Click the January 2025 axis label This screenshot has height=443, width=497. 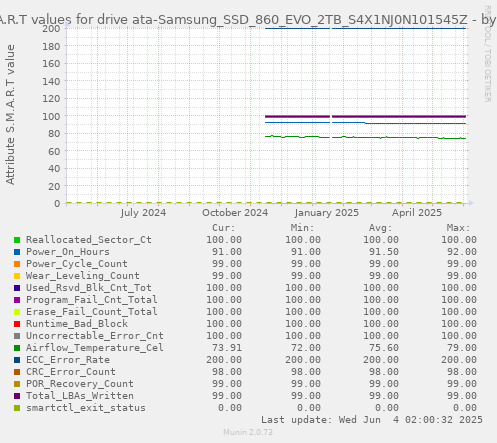point(327,213)
